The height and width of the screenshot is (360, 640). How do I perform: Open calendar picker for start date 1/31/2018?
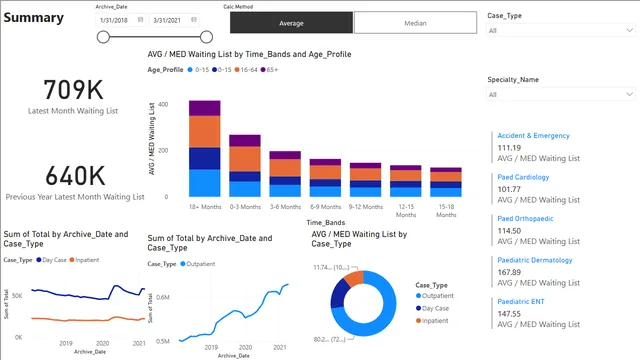[140, 20]
